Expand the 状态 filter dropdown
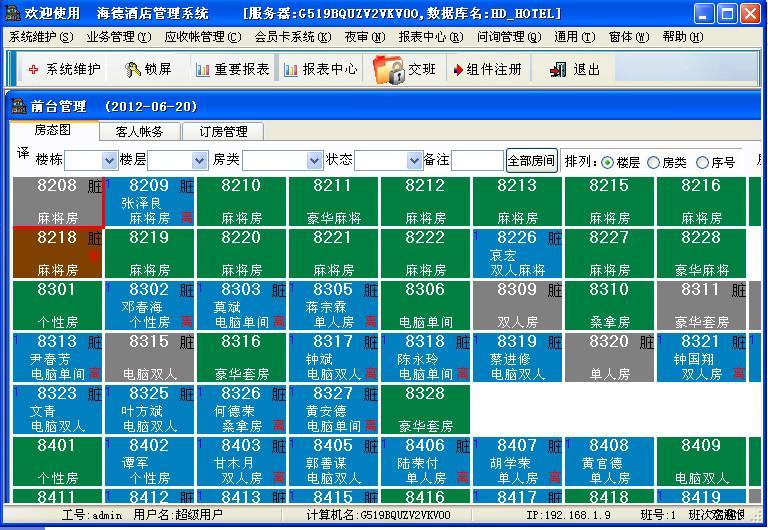This screenshot has height=530, width=768. click(x=414, y=161)
